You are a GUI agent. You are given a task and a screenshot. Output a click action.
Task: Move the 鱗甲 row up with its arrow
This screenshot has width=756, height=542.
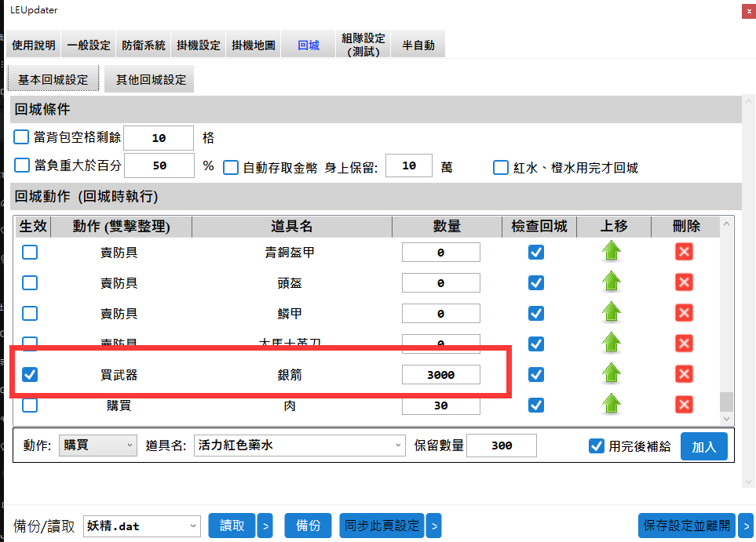click(612, 313)
